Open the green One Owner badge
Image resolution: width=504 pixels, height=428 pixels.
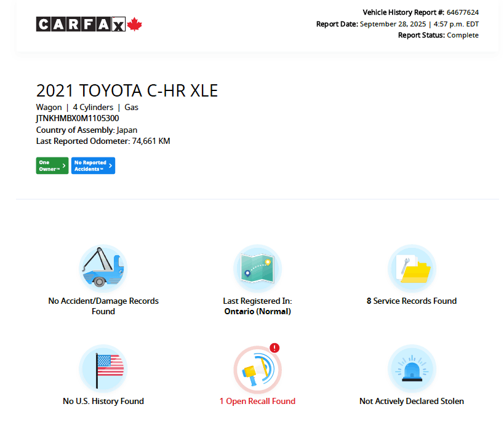click(x=49, y=165)
